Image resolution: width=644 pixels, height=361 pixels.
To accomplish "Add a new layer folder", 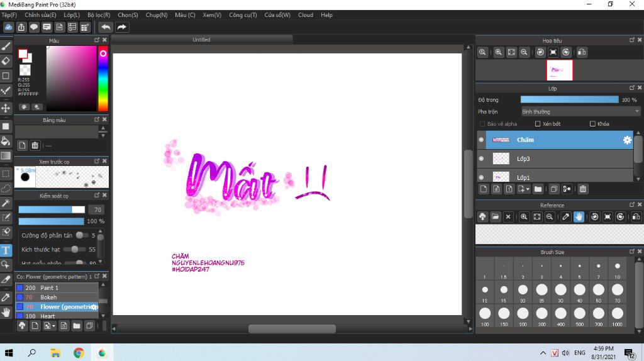I will pyautogui.click(x=538, y=189).
